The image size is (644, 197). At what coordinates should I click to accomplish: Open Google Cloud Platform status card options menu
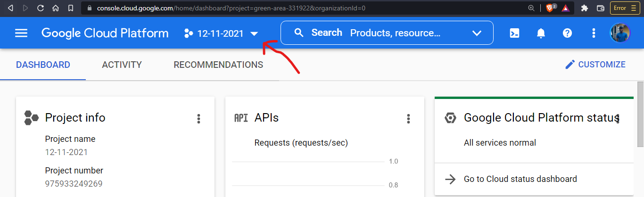(618, 119)
